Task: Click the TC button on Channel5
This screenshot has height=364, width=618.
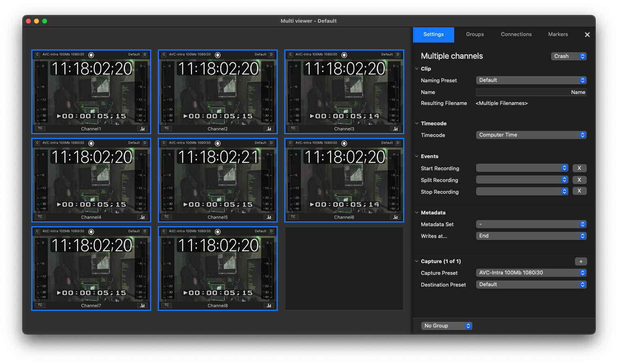Action: tap(167, 217)
